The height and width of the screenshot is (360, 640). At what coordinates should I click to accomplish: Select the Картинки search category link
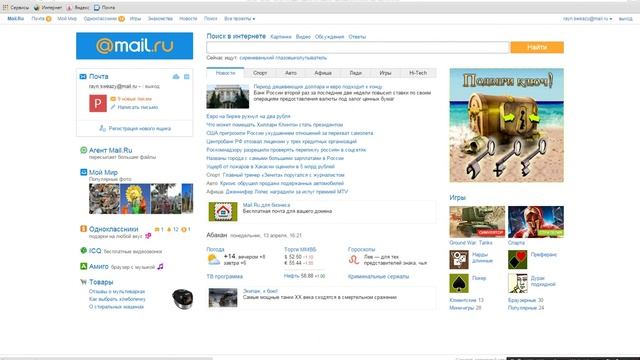point(281,37)
